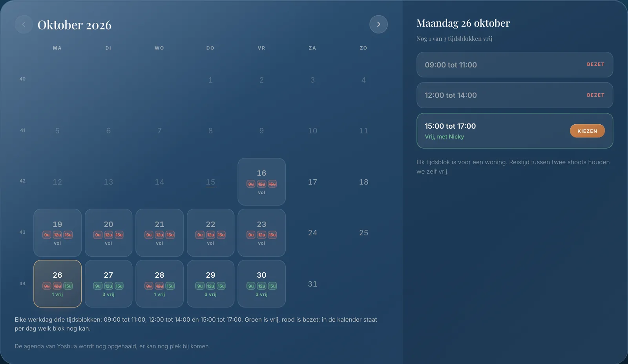Go to the next month with the right chevron
Image resolution: width=628 pixels, height=364 pixels.
pyautogui.click(x=378, y=24)
